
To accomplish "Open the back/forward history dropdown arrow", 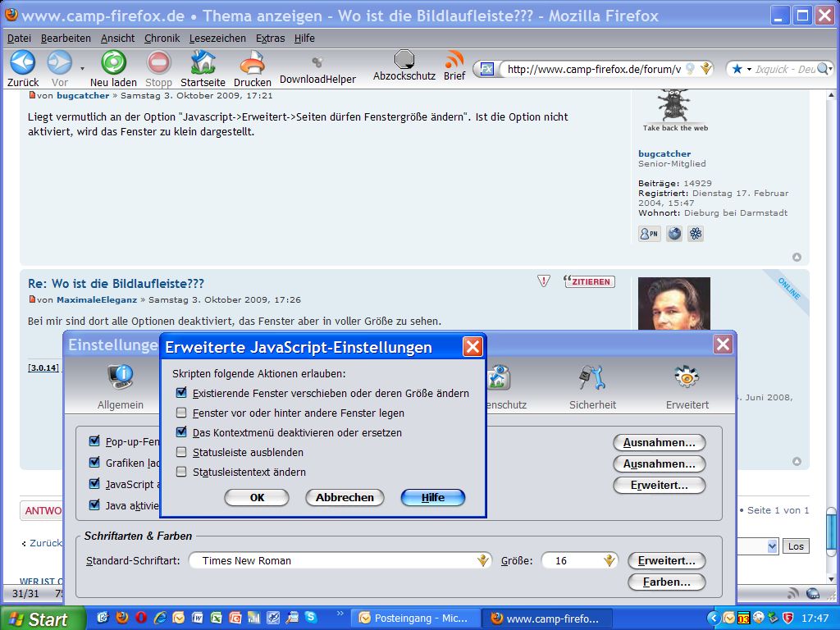I will [82, 69].
